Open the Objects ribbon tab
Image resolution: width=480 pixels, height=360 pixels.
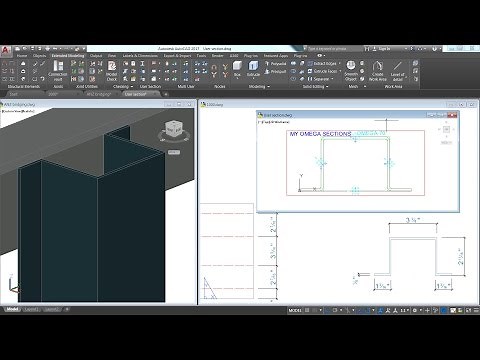point(39,56)
